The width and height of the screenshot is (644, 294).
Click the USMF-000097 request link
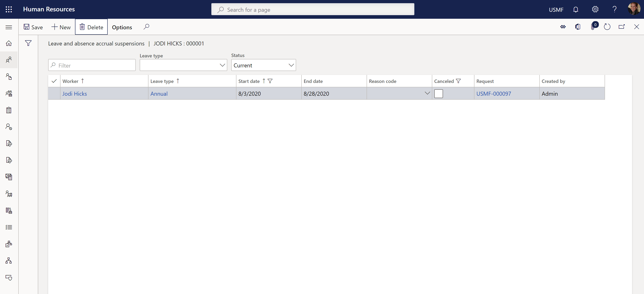pyautogui.click(x=493, y=93)
